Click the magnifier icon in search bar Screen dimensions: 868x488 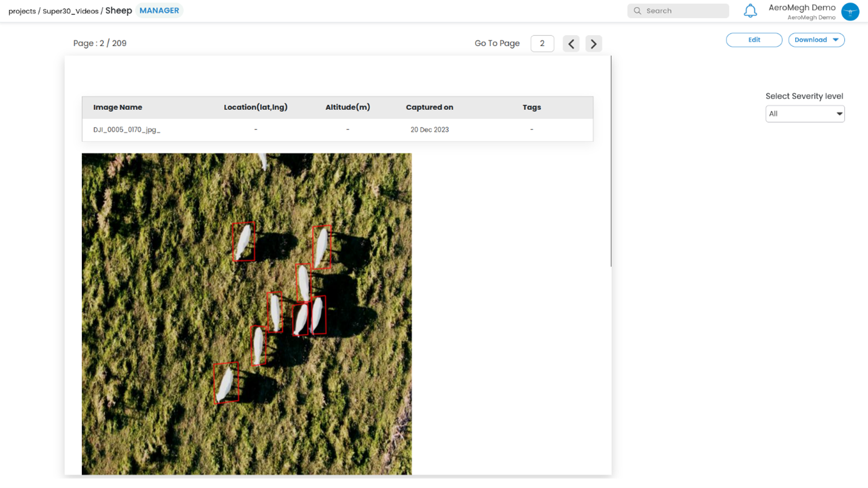(x=637, y=11)
